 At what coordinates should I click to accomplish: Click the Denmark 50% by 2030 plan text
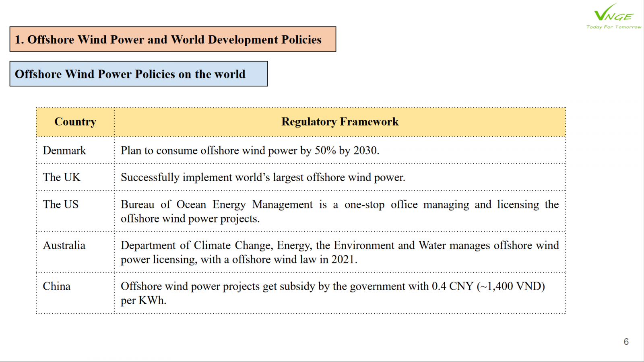[250, 150]
